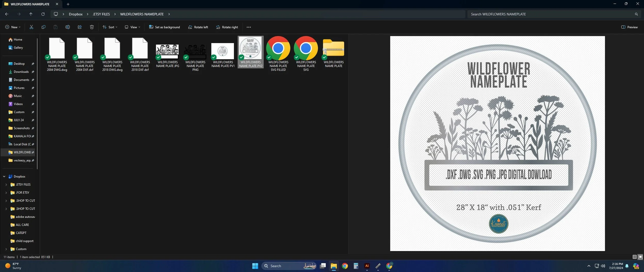Click the weather widget showing 87°F
The width and height of the screenshot is (644, 272).
(x=13, y=266)
